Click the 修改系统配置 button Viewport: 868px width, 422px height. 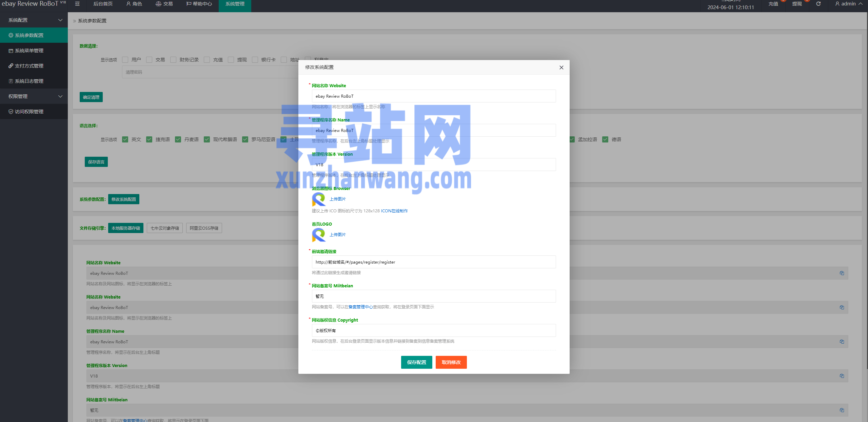(x=124, y=199)
